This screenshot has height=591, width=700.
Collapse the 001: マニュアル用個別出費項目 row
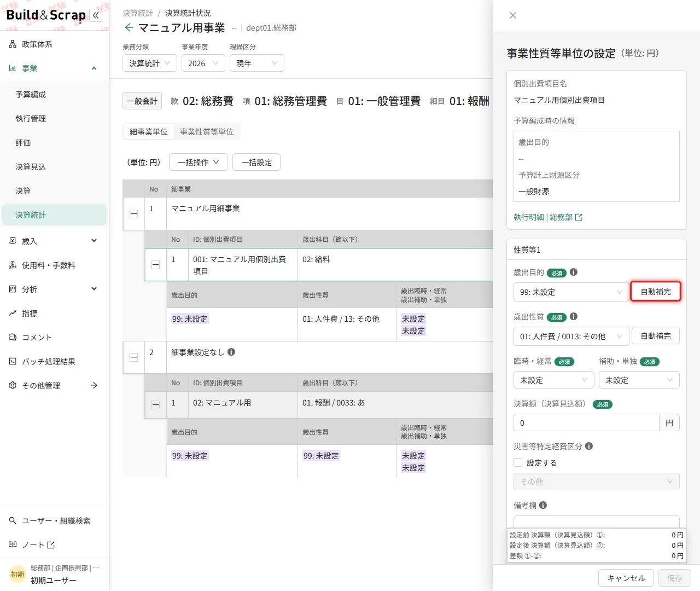point(155,265)
